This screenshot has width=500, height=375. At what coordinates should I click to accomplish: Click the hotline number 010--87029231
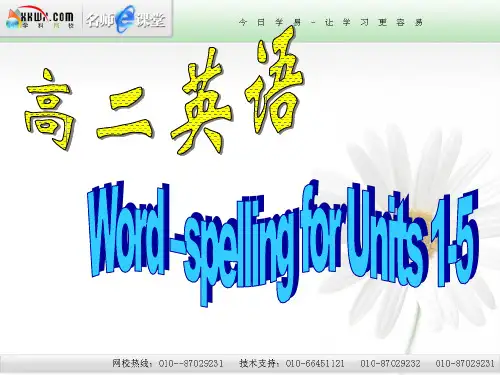(191, 363)
